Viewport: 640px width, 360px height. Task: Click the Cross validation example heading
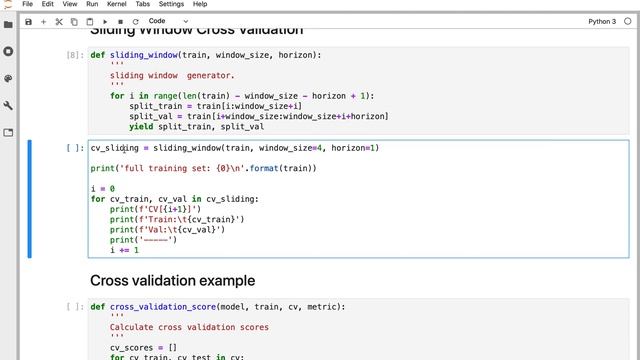[173, 281]
